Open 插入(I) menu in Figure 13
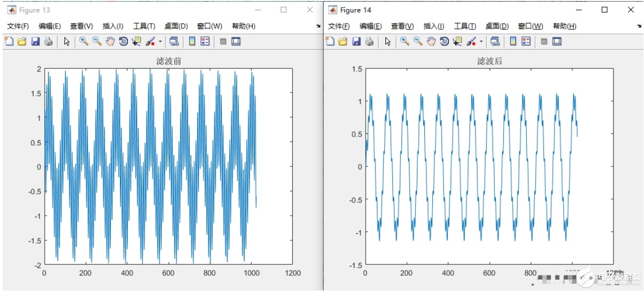The image size is (644, 291). click(113, 26)
